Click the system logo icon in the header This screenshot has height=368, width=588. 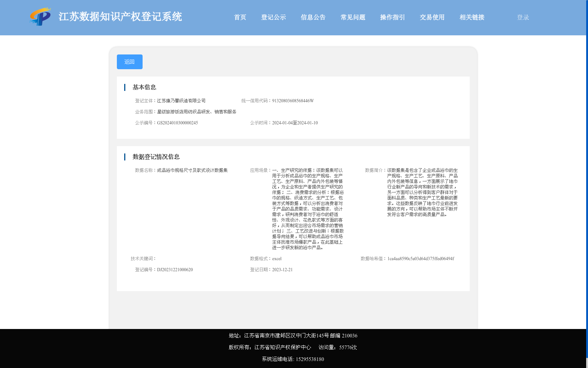pos(40,17)
